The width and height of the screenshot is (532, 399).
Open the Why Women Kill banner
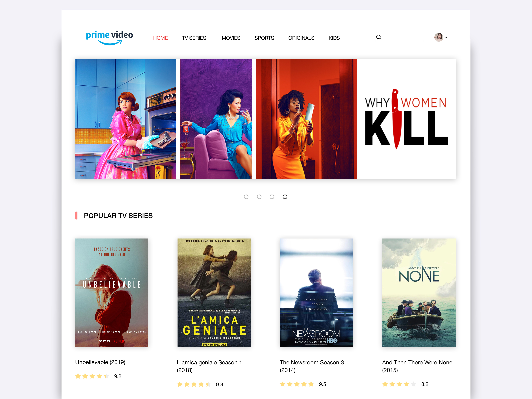[x=265, y=119]
